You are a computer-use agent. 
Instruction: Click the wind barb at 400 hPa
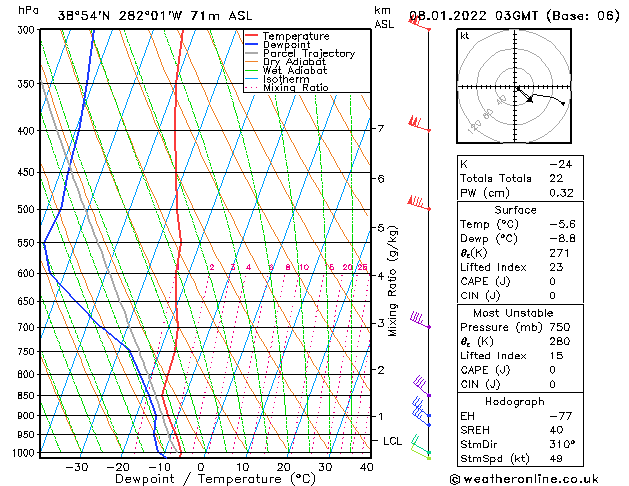(419, 124)
